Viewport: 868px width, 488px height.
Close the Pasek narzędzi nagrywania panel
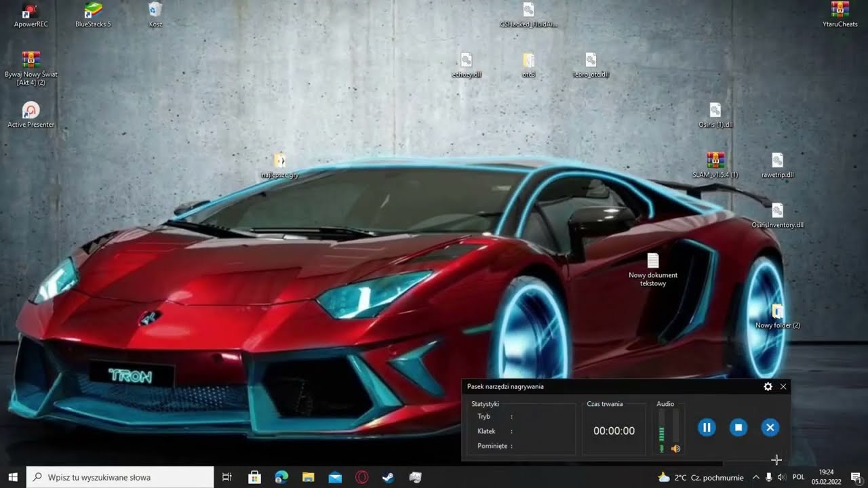pyautogui.click(x=783, y=386)
